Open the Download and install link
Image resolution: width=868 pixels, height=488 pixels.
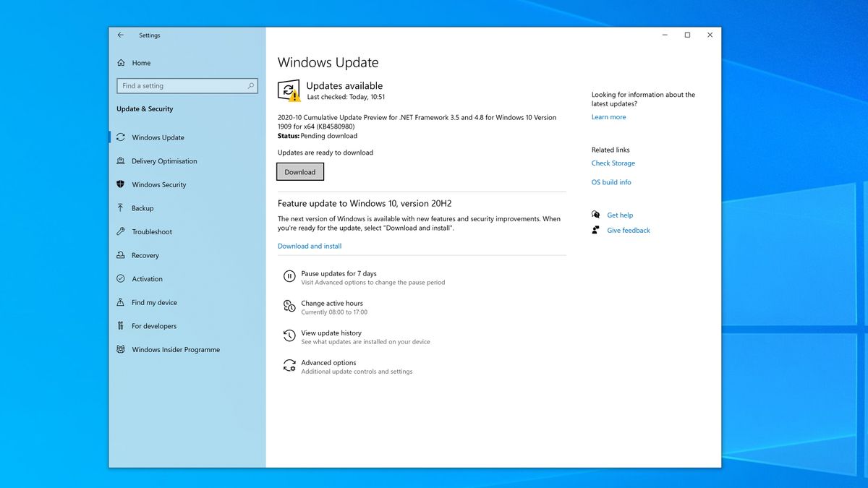(309, 246)
